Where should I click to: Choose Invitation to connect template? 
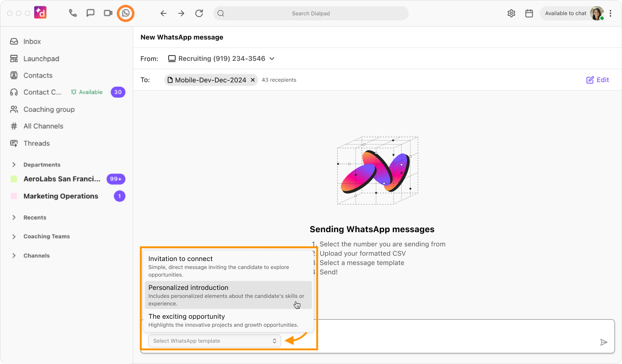pyautogui.click(x=228, y=266)
